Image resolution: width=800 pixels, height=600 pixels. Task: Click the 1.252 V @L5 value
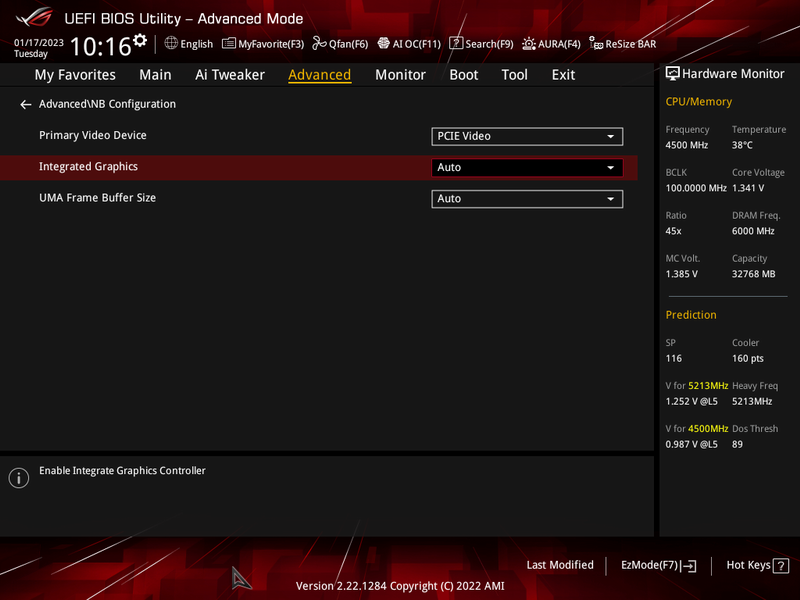pyautogui.click(x=691, y=402)
